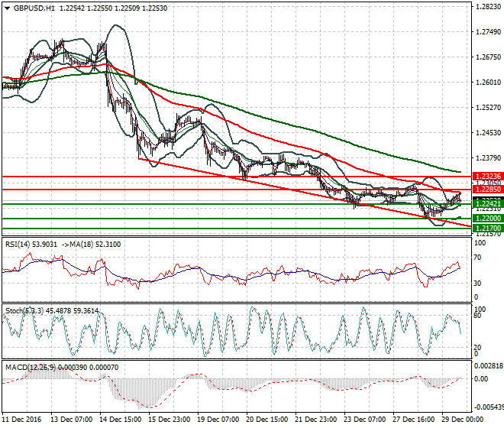Click the 13 Dec 07:00 time label
The height and width of the screenshot is (428, 504).
(x=71, y=420)
